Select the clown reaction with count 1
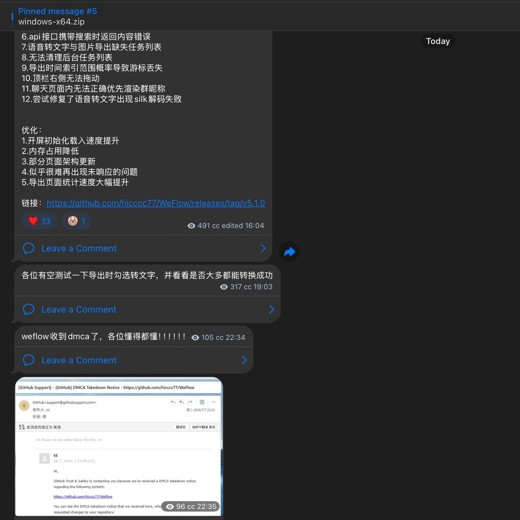 [x=77, y=221]
